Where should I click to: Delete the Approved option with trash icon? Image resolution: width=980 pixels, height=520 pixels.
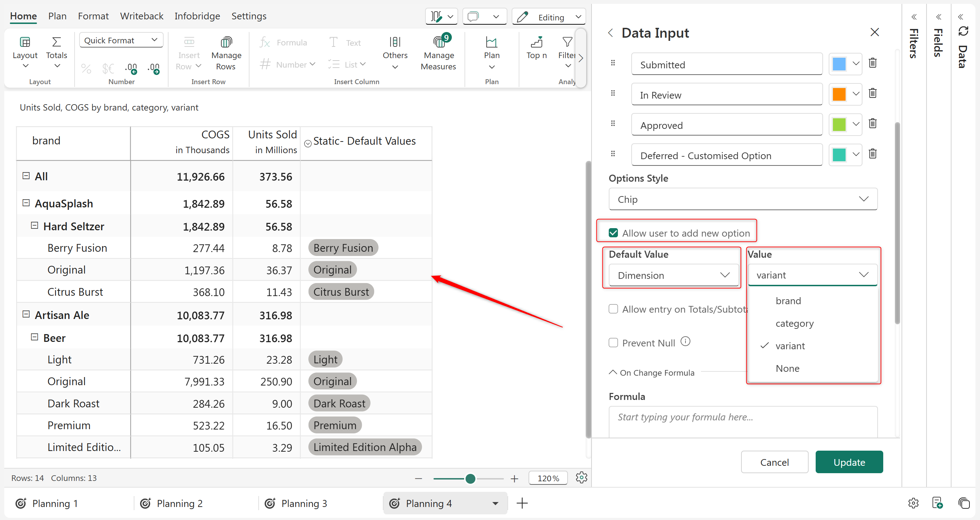click(872, 124)
